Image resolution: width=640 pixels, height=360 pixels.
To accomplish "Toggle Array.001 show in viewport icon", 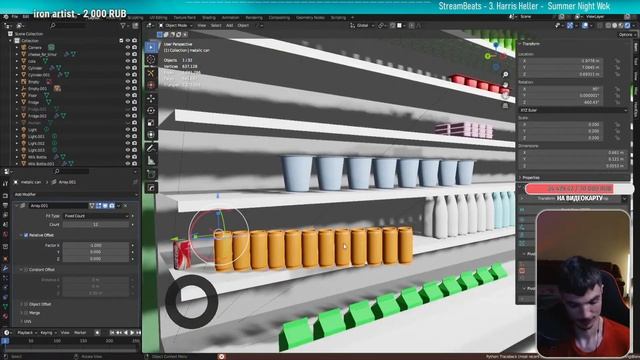I will point(105,206).
